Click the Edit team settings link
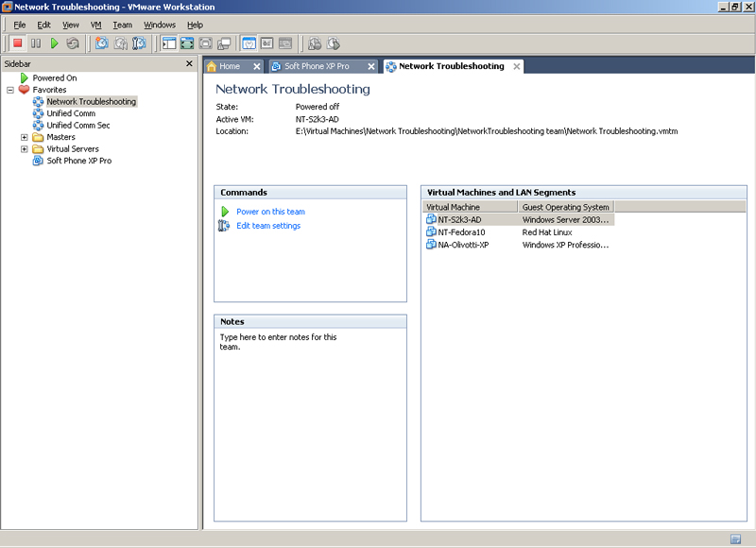The image size is (756, 548). point(268,226)
